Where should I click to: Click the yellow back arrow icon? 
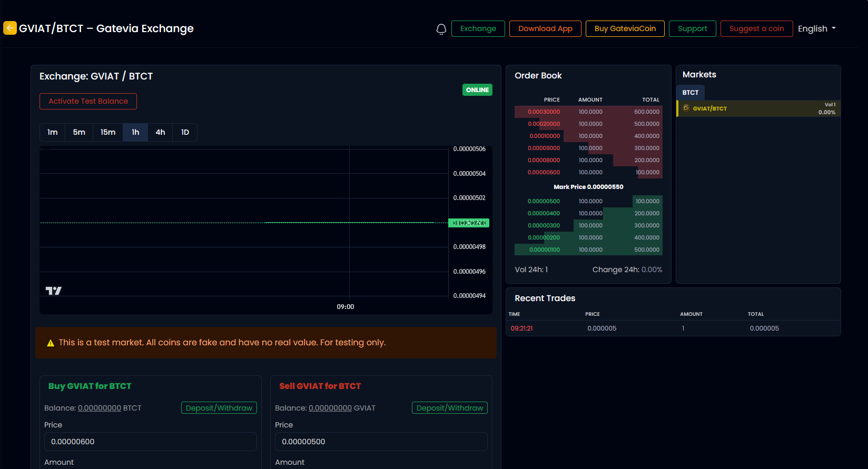(x=10, y=28)
